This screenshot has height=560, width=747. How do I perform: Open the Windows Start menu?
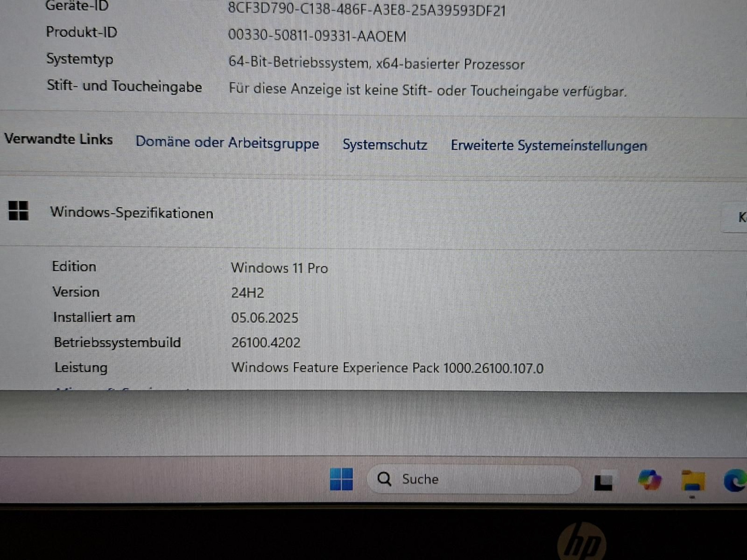coord(341,479)
